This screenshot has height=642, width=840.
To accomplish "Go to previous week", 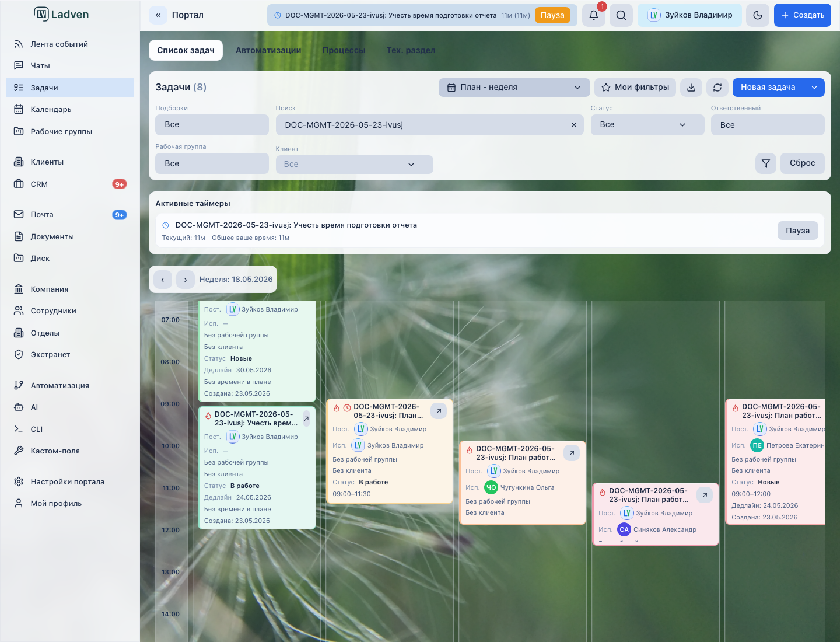I will (163, 280).
